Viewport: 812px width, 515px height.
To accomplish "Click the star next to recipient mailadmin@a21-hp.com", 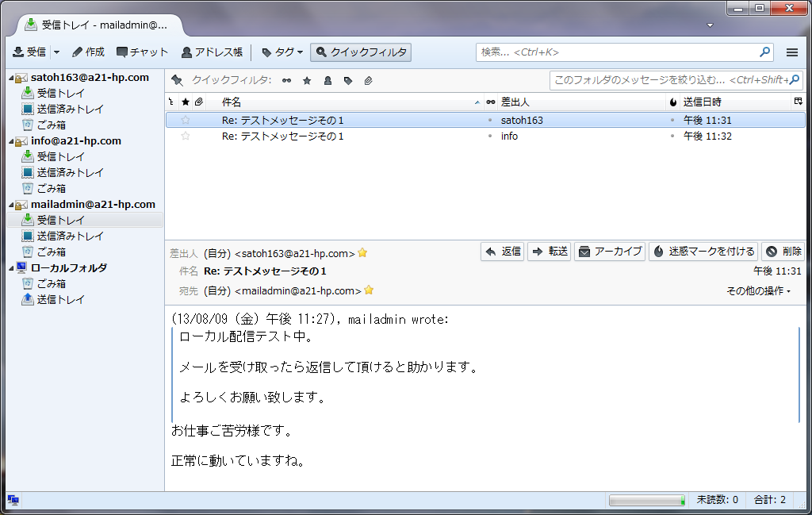I will (x=369, y=290).
